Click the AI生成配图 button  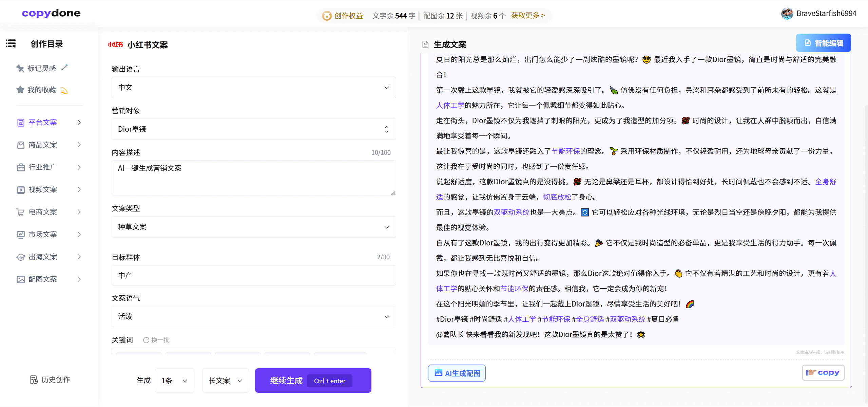(x=457, y=373)
